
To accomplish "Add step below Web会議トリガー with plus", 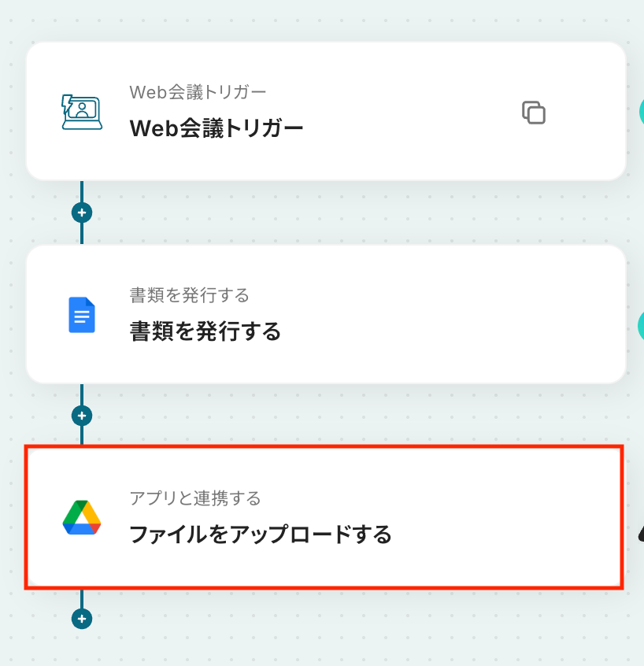I will tap(82, 213).
